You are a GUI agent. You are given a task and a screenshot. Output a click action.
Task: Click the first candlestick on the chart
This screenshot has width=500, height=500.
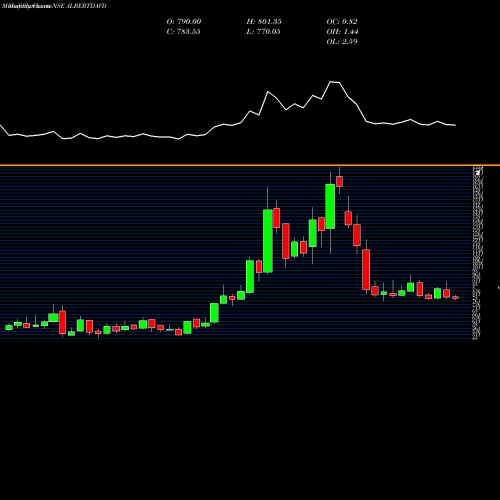point(9,327)
